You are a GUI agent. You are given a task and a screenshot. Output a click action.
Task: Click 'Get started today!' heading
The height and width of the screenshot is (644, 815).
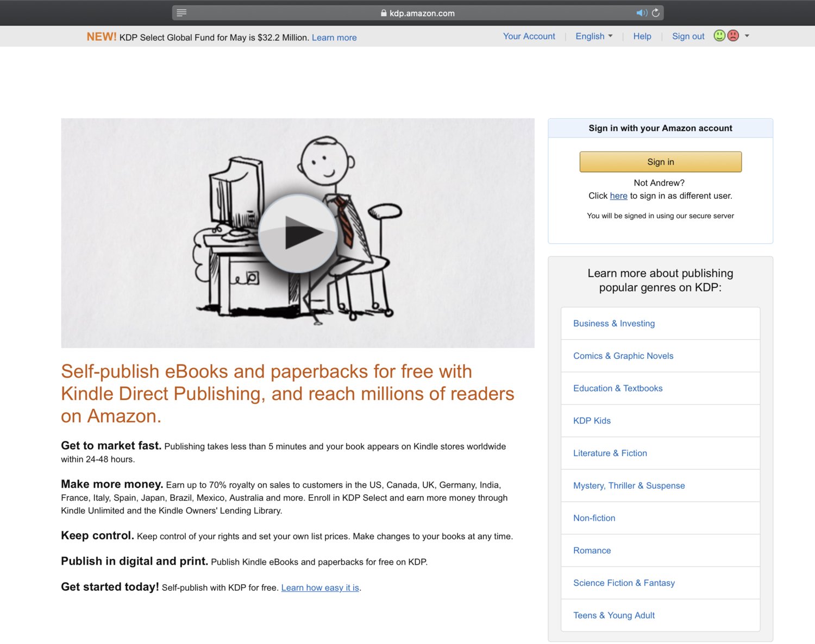tap(110, 587)
